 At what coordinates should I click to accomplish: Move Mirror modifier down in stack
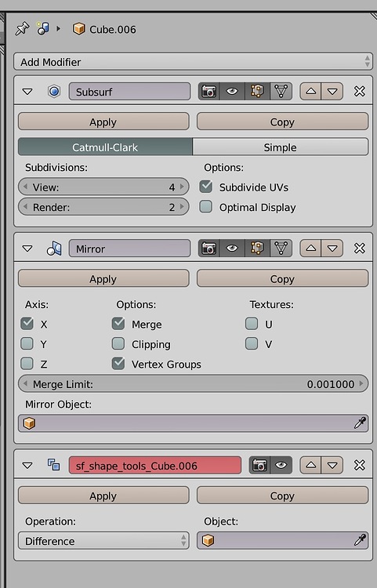click(332, 249)
